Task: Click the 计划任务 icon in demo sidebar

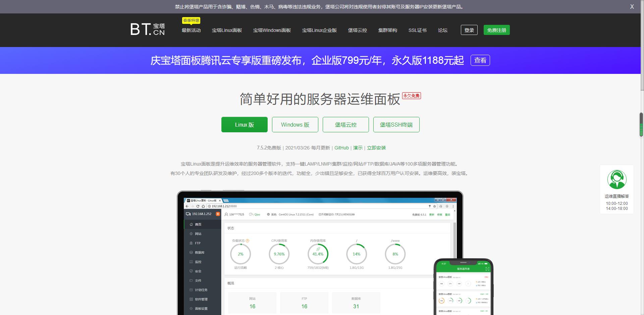Action: point(191,290)
